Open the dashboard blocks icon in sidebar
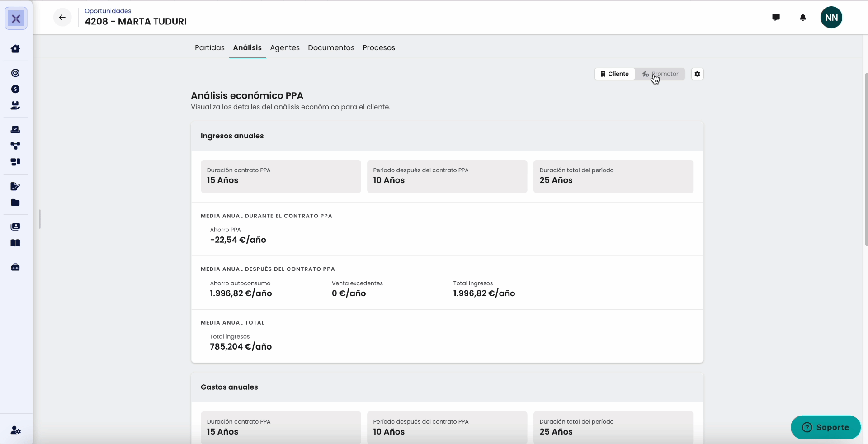The image size is (868, 444). pos(15,162)
